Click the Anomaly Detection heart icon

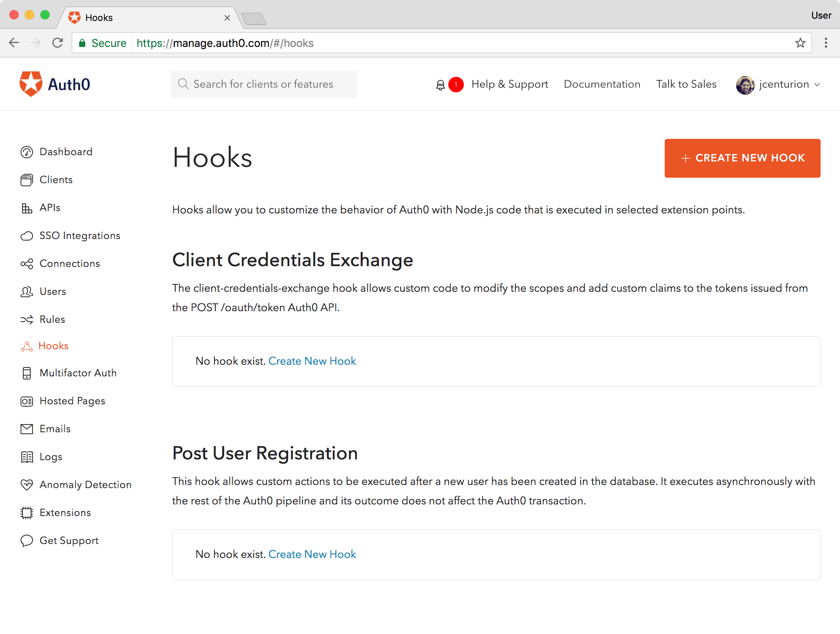[x=27, y=485]
